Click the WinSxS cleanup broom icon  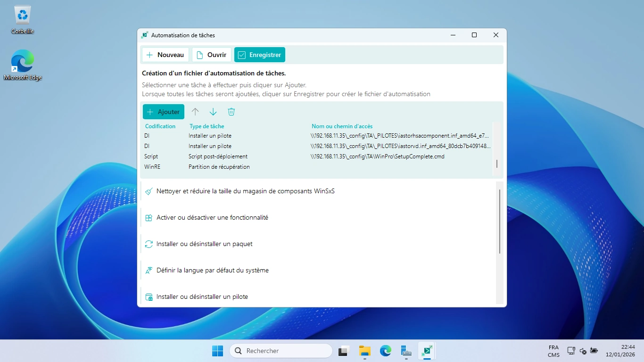149,191
